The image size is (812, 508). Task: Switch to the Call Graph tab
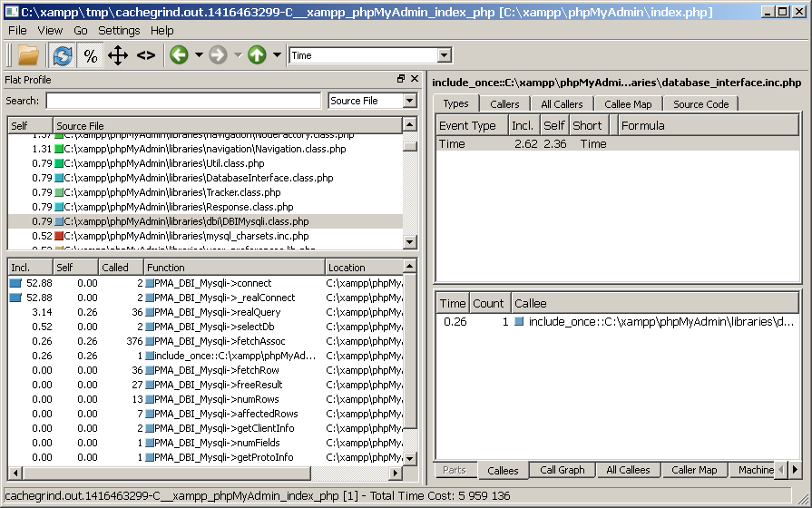(562, 470)
